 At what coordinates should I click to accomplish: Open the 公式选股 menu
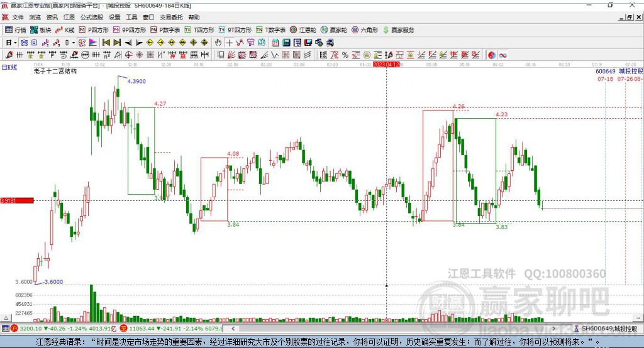tap(92, 17)
